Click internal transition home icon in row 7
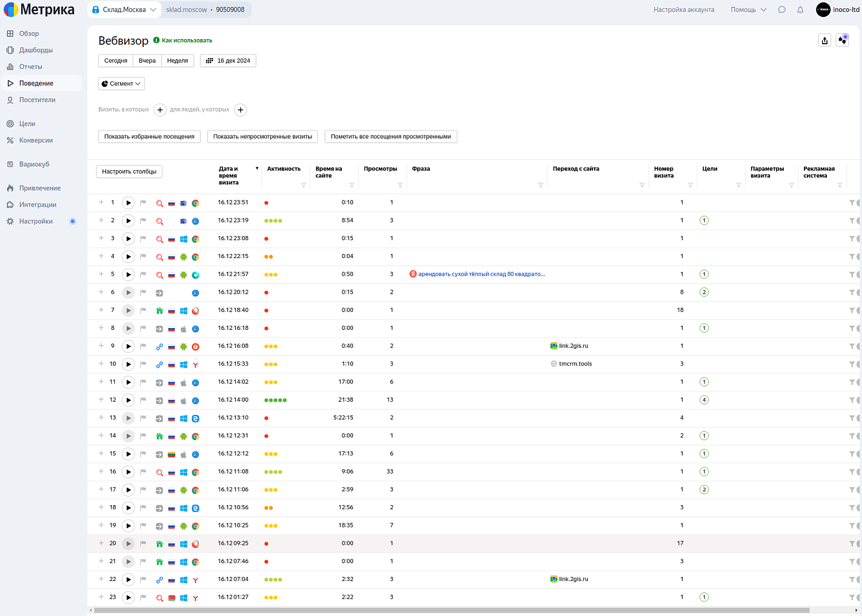The image size is (862, 616). pos(160,311)
